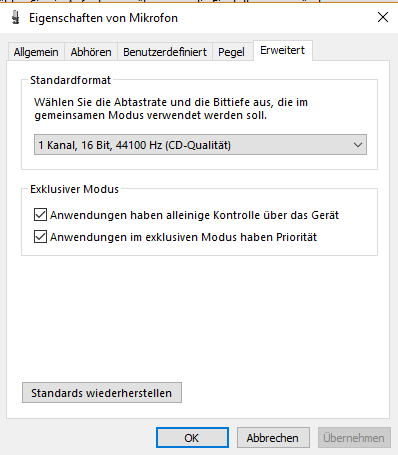This screenshot has height=455, width=398.
Task: Uncheck 'Anwendungen haben alleinige Kontrolle über das Gerät'
Action: [40, 215]
